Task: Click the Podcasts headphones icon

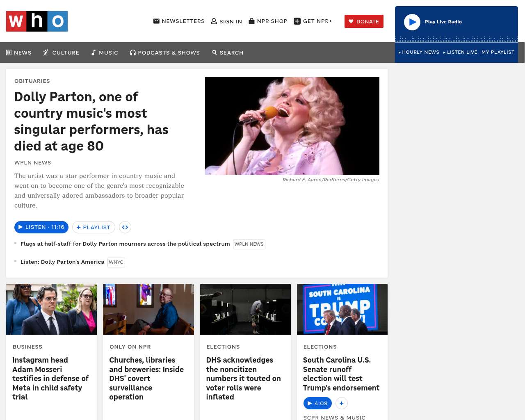Action: point(133,52)
